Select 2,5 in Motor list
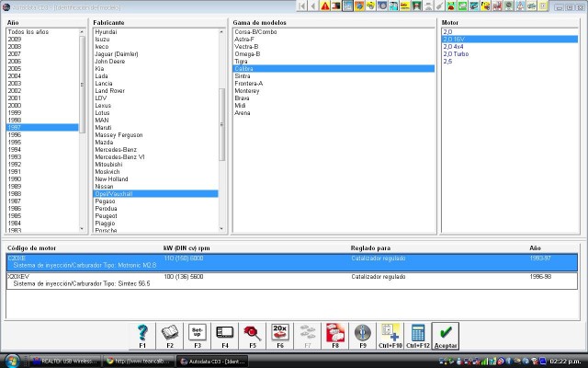Screen dimensions: 588x368 (510, 62)
